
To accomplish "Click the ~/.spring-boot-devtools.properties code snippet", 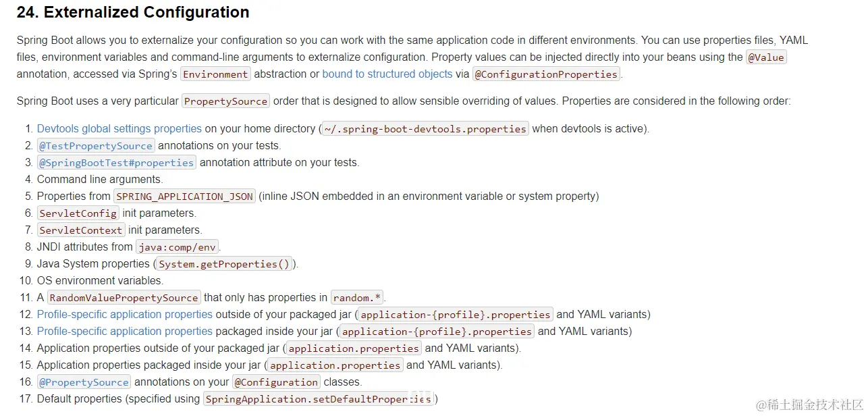I will [425, 129].
